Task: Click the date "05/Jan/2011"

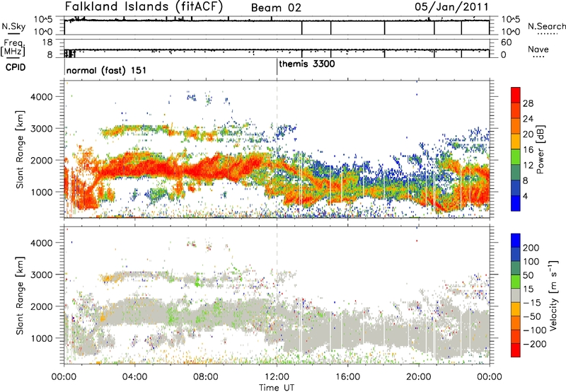Action: [x=451, y=6]
